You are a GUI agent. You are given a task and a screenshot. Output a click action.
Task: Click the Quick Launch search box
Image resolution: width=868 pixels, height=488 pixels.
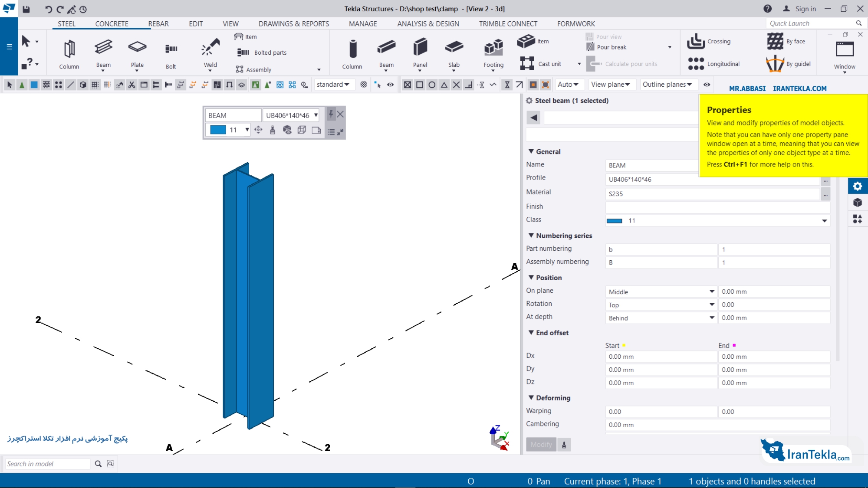click(x=811, y=23)
